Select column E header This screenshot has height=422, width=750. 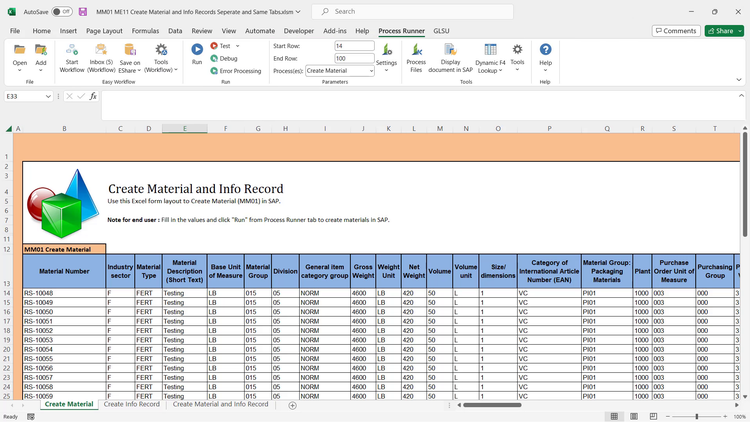point(185,128)
